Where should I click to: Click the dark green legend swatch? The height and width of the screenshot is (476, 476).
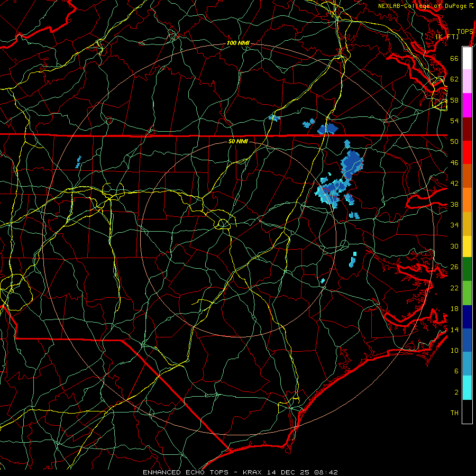[x=467, y=269]
